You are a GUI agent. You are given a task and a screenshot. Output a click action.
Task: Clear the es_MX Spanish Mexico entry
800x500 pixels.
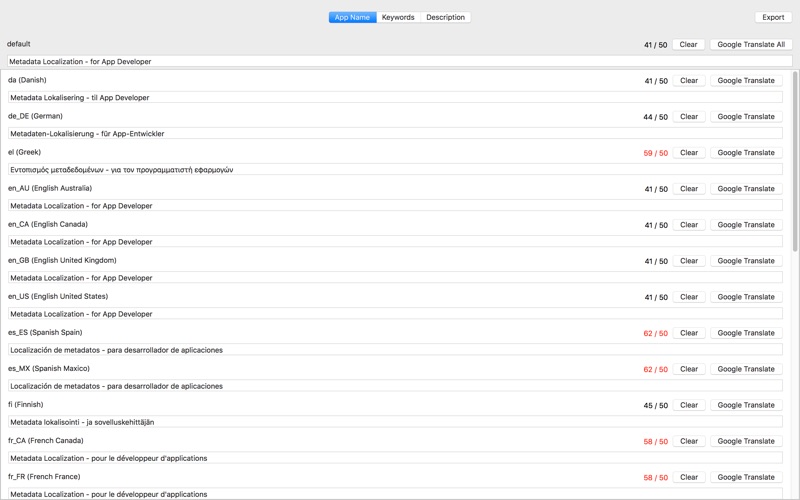tap(688, 369)
